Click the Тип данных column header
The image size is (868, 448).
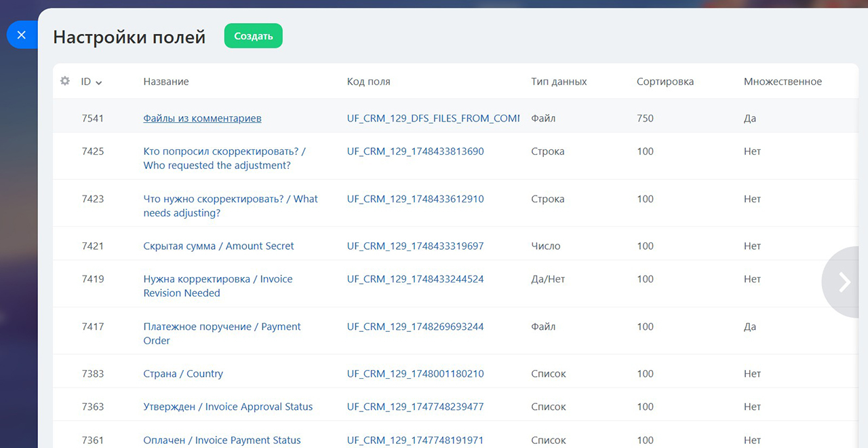559,81
